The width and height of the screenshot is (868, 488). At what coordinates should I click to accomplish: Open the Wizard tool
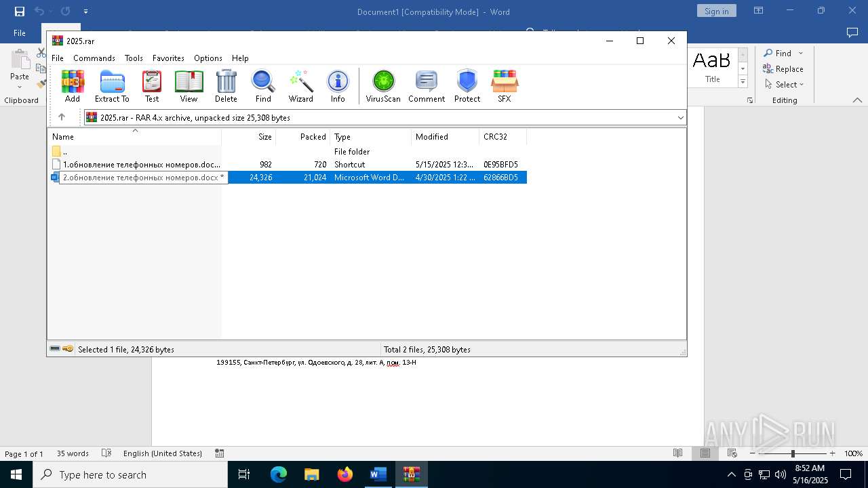(x=300, y=86)
